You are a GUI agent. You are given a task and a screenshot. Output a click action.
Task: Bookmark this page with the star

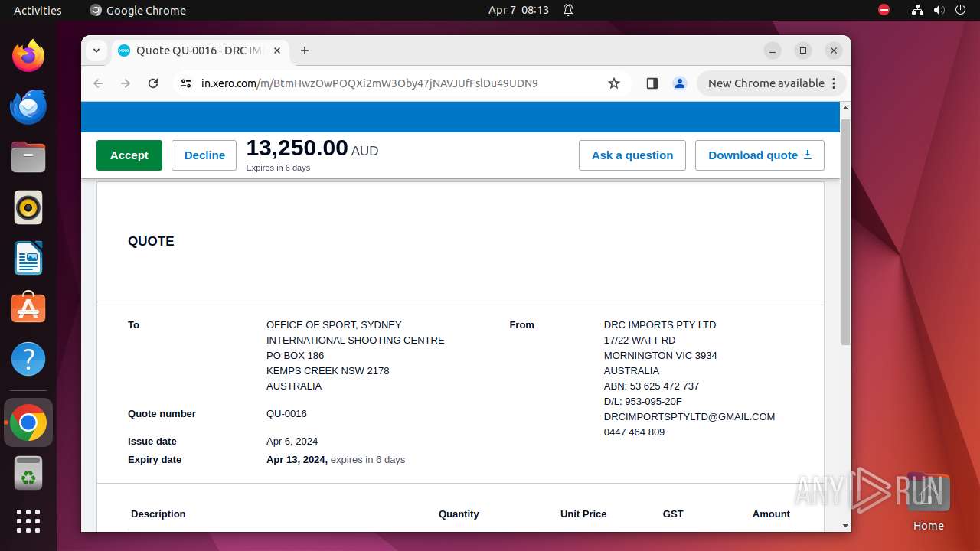(x=614, y=83)
